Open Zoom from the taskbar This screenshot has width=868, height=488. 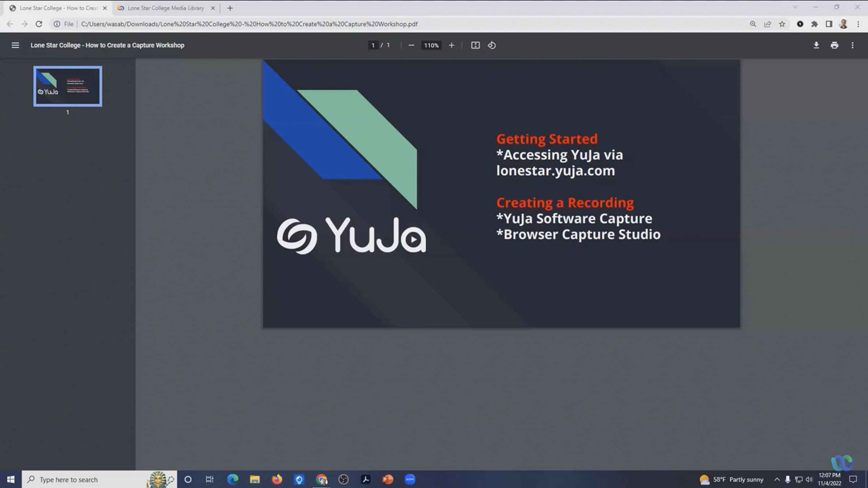410,479
